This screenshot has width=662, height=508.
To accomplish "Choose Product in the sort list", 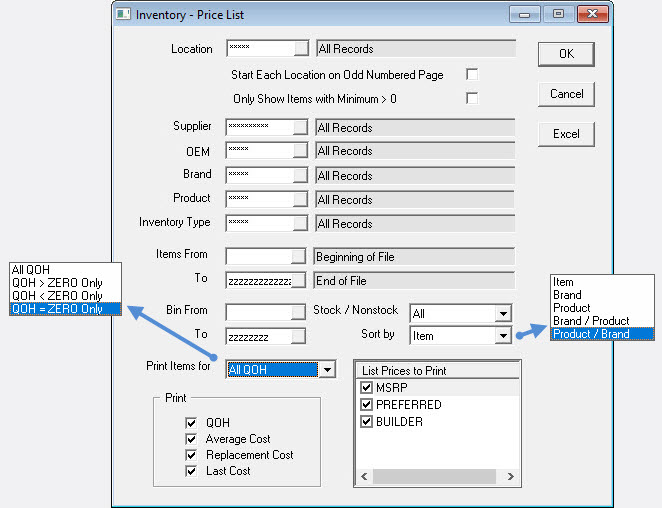I will [x=602, y=308].
